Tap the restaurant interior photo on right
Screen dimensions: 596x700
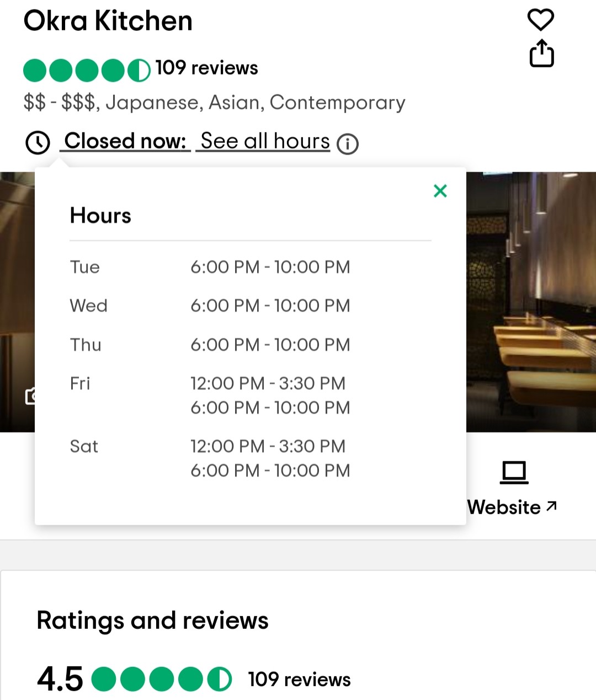point(531,302)
